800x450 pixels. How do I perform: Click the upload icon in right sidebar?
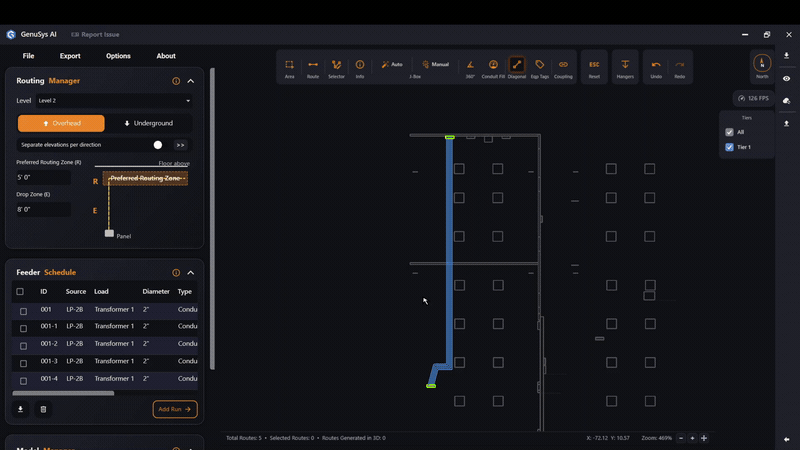click(787, 123)
